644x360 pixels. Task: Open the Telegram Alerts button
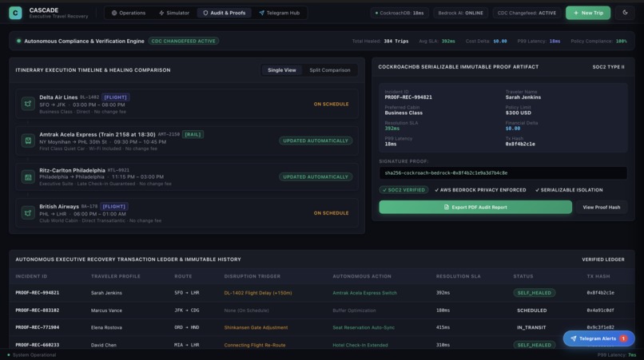point(598,338)
